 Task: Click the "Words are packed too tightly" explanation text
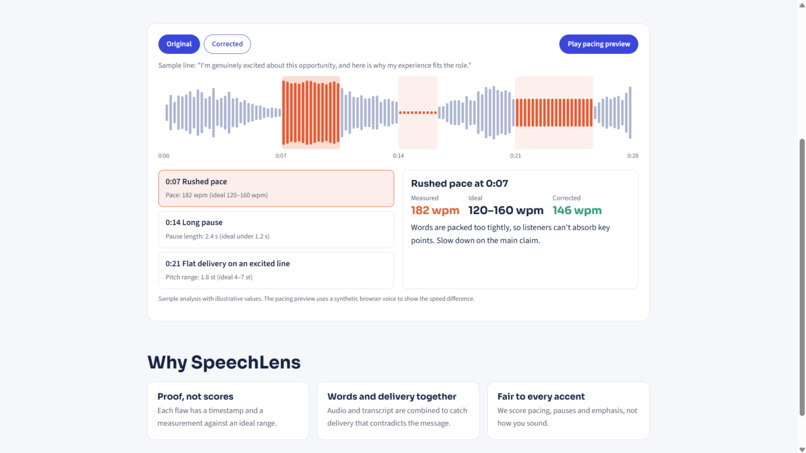tap(510, 234)
